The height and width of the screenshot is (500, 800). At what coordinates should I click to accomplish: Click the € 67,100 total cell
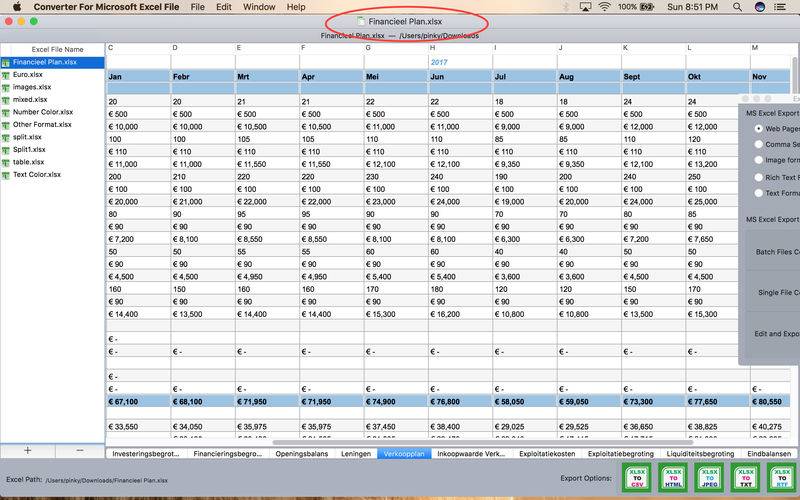tap(138, 402)
